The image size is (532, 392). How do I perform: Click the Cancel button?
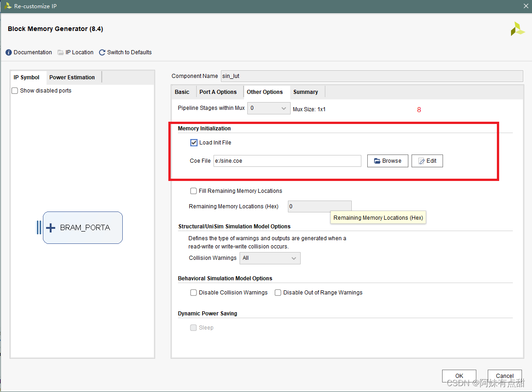505,376
